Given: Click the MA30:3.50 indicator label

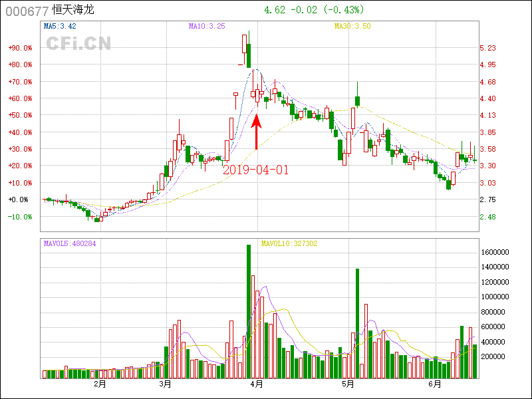Looking at the screenshot, I should [x=352, y=27].
